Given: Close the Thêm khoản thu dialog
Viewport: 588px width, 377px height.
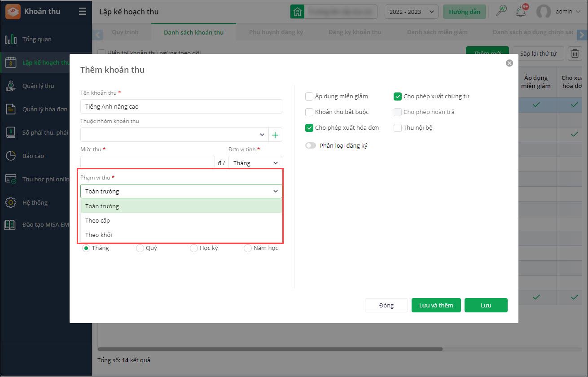Looking at the screenshot, I should tap(509, 63).
